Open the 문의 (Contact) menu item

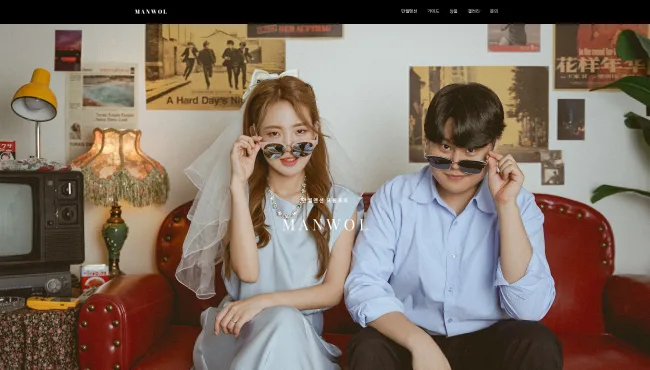click(494, 11)
